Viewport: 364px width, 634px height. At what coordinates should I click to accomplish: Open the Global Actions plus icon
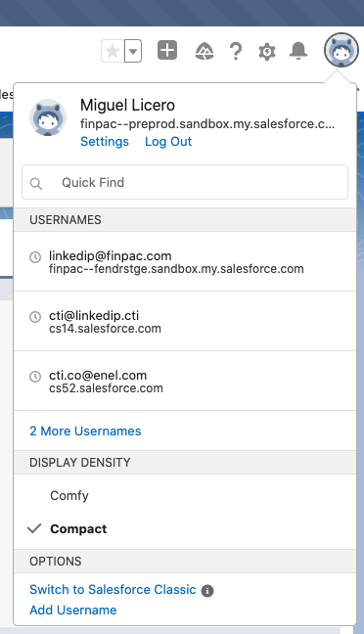tap(167, 51)
